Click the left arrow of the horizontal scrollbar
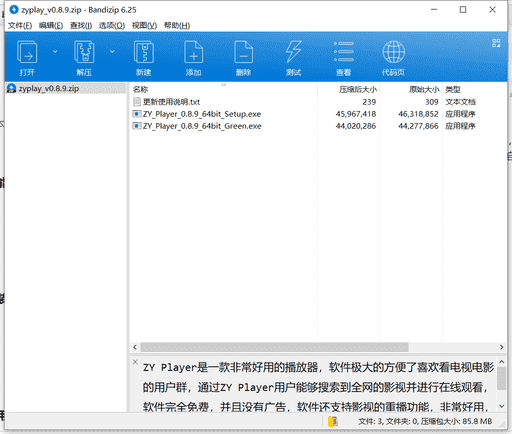Viewport: 512px width, 434px height. (x=135, y=347)
